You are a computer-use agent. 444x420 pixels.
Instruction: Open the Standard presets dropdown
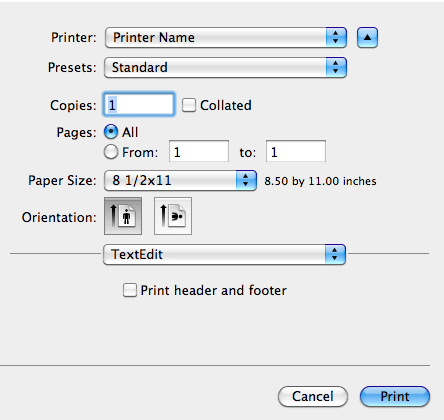pos(226,67)
